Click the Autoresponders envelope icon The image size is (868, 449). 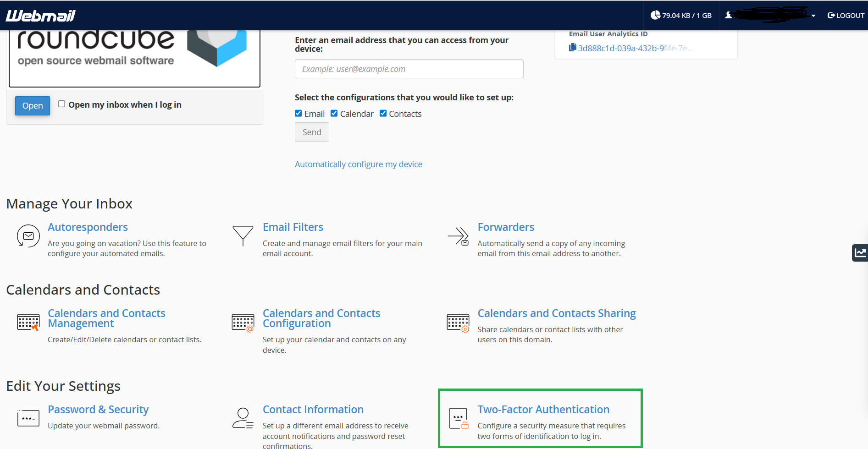click(x=28, y=236)
